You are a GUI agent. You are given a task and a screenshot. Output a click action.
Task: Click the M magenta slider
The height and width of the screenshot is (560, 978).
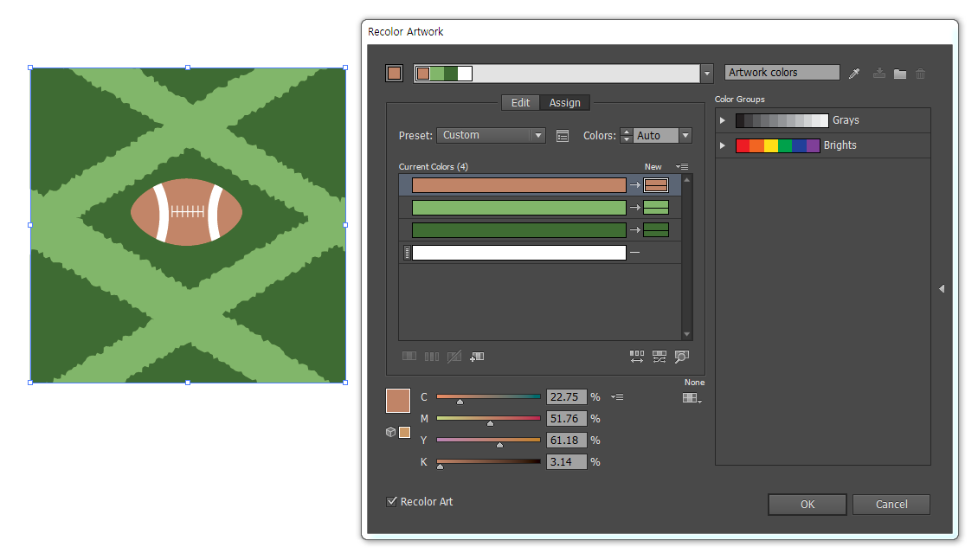click(x=488, y=418)
